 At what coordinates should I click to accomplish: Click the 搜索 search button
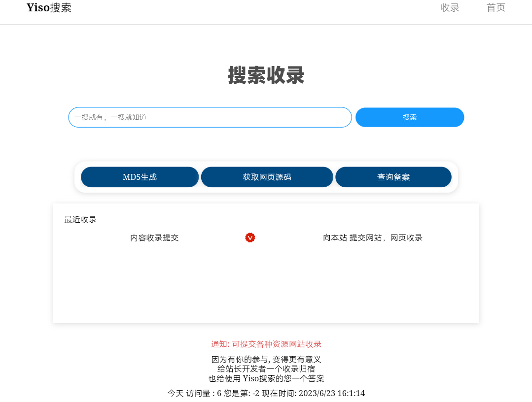[x=410, y=117]
